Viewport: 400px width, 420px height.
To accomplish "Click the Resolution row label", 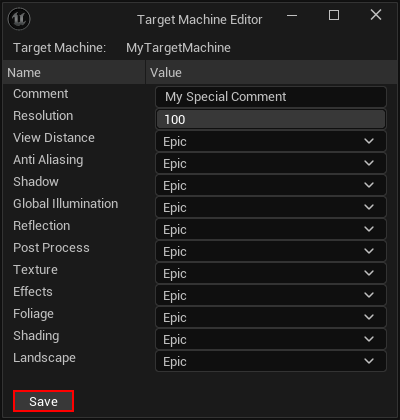I will pos(43,116).
